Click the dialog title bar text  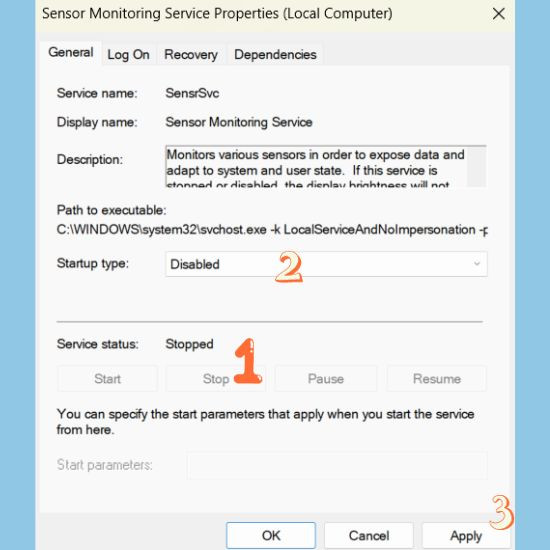217,14
